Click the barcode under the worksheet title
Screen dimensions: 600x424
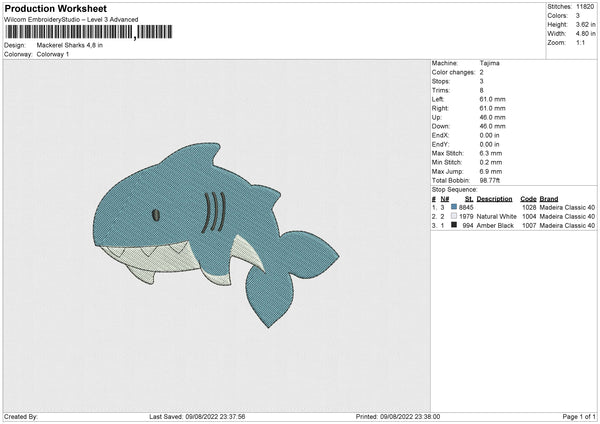[89, 32]
